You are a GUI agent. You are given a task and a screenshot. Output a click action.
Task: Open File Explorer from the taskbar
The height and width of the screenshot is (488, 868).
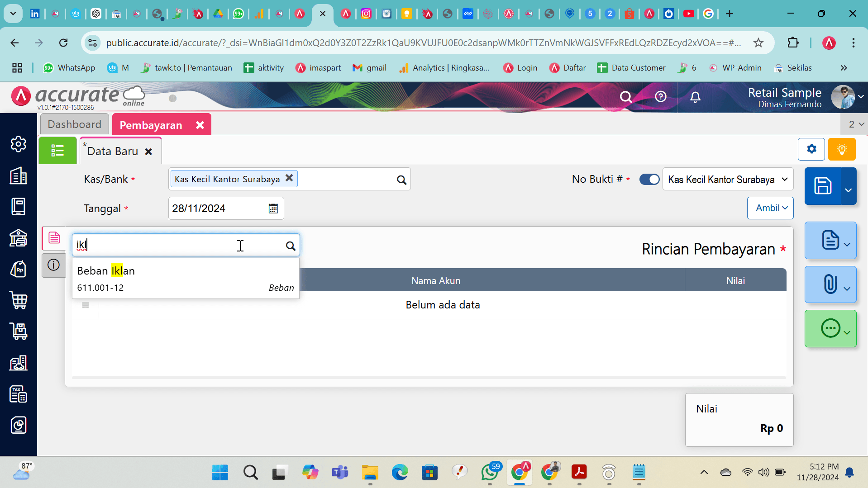point(370,473)
